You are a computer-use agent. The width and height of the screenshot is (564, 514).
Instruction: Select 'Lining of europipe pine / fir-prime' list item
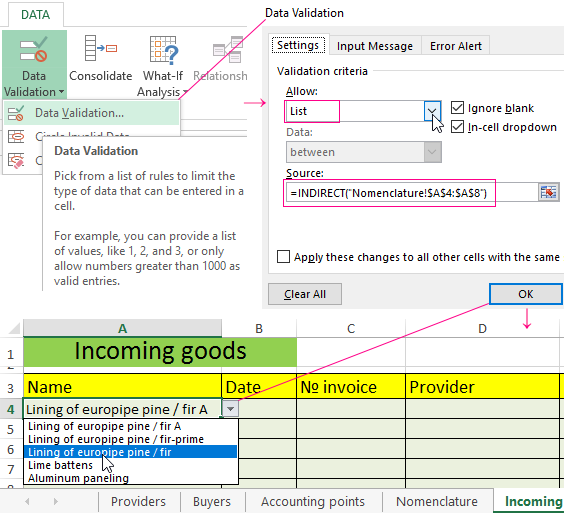[x=131, y=439]
